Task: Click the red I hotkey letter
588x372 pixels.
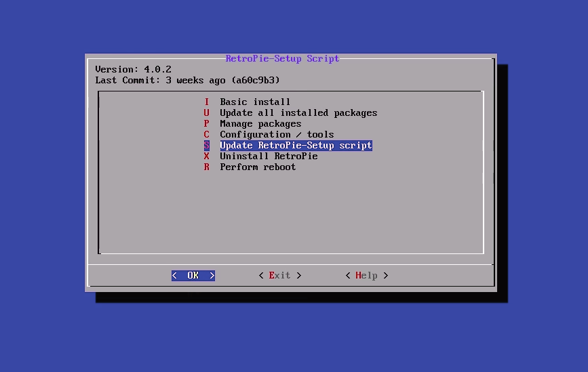Action: pyautogui.click(x=207, y=102)
